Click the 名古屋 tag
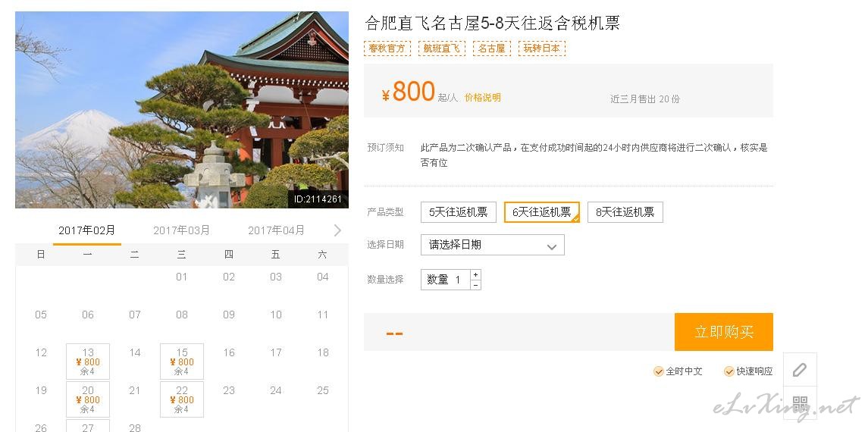Screen dimensions: 868x432 pos(491,48)
